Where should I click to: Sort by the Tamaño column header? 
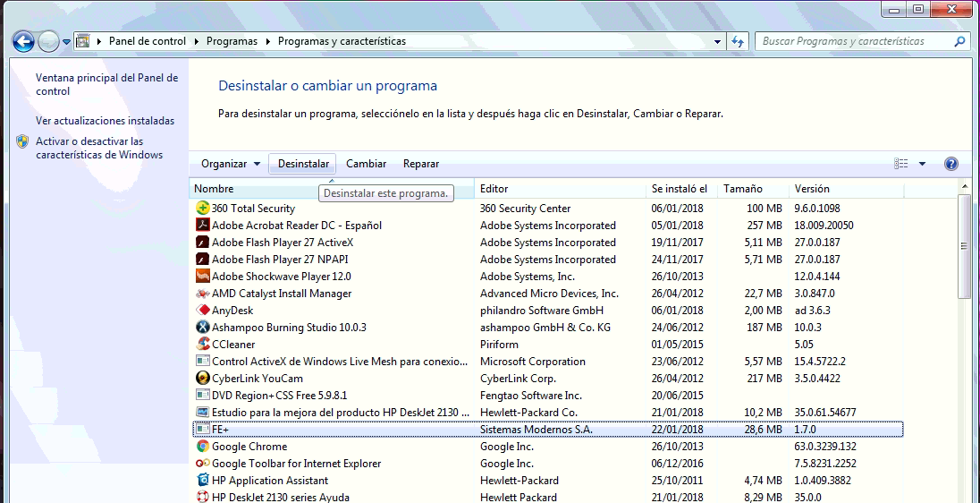(x=753, y=188)
